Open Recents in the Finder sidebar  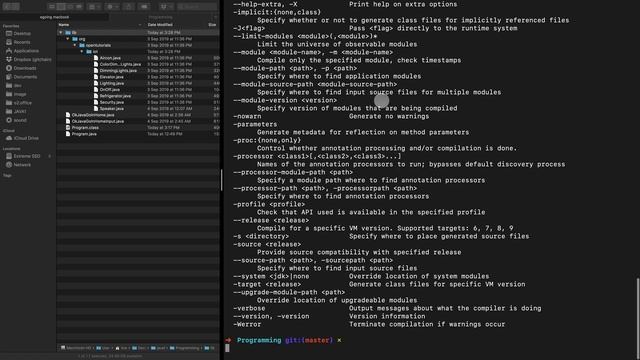click(18, 42)
